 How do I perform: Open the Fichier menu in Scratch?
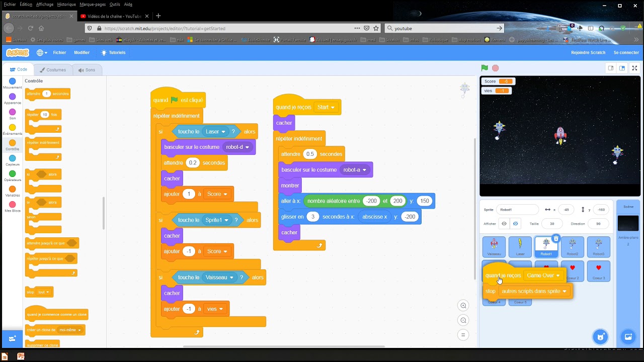click(59, 52)
